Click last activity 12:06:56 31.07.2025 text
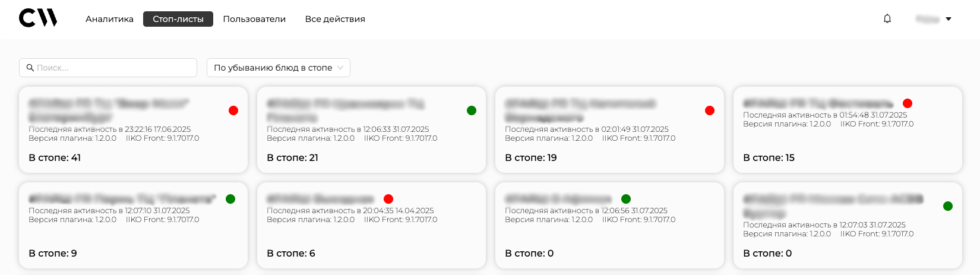Image resolution: width=980 pixels, height=275 pixels. pyautogui.click(x=586, y=210)
